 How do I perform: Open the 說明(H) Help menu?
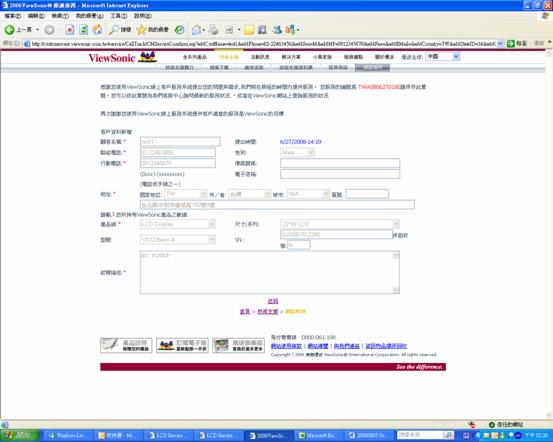tap(142, 16)
